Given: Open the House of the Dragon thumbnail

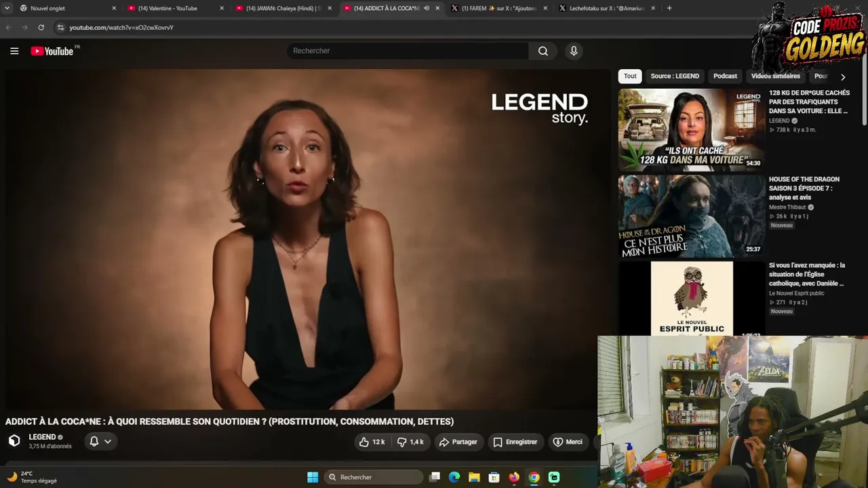Looking at the screenshot, I should coord(691,216).
